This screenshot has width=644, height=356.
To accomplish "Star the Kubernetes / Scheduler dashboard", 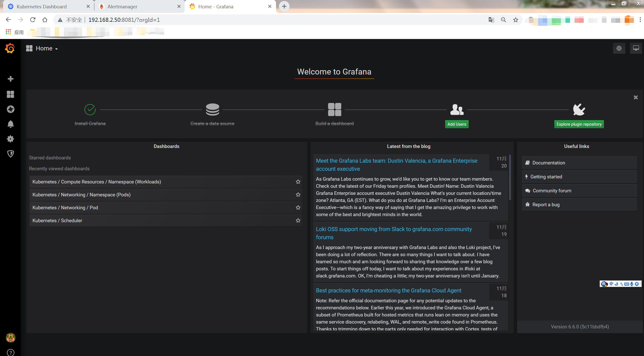I will [298, 220].
